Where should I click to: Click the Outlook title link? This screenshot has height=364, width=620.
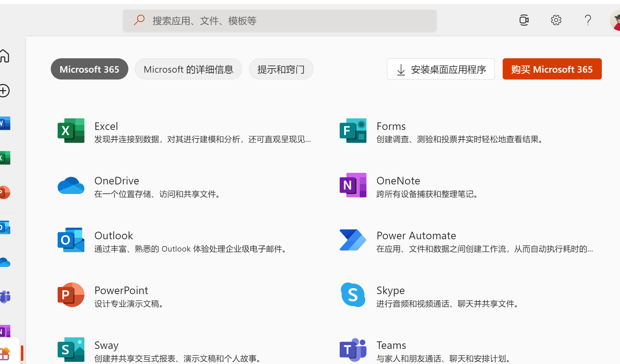[114, 235]
